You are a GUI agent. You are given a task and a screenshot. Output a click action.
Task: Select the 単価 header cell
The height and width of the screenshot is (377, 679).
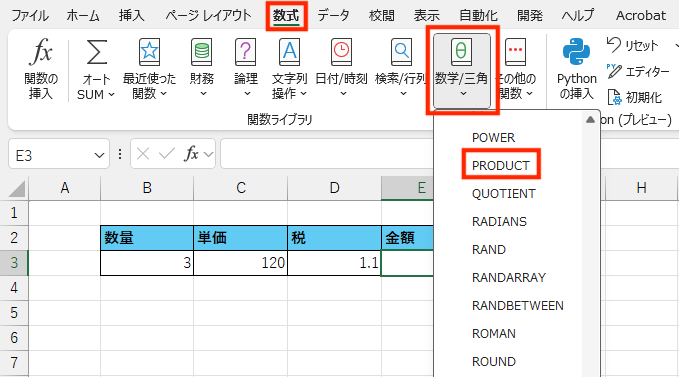[x=240, y=238]
